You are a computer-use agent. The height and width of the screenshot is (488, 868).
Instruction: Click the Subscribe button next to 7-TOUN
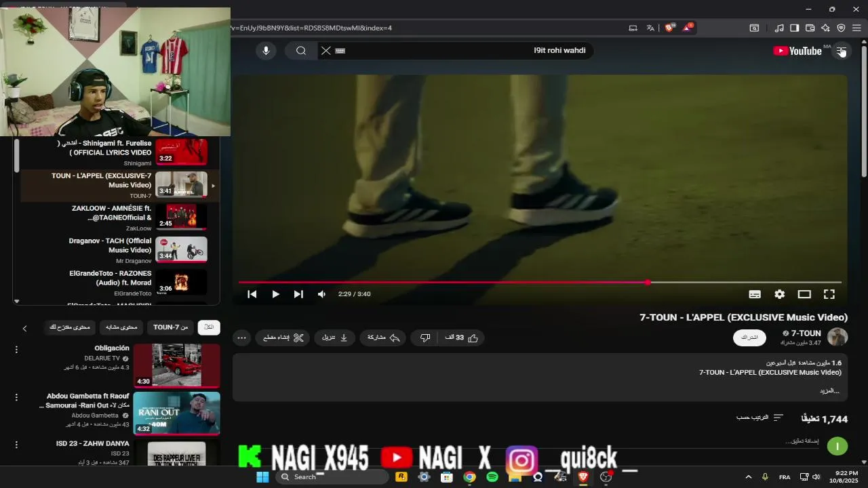pyautogui.click(x=749, y=338)
